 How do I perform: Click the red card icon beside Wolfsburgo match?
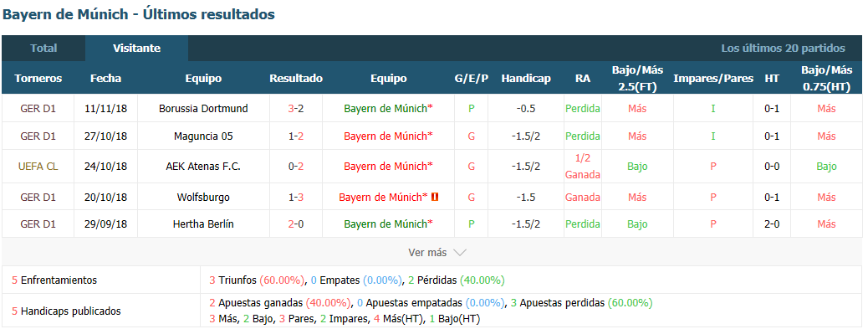click(x=435, y=197)
